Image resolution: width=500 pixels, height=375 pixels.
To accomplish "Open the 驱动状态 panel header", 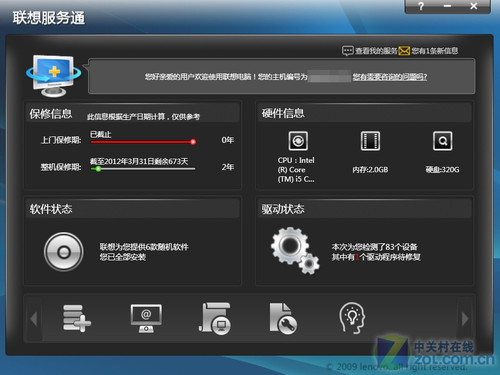I will pyautogui.click(x=364, y=209).
